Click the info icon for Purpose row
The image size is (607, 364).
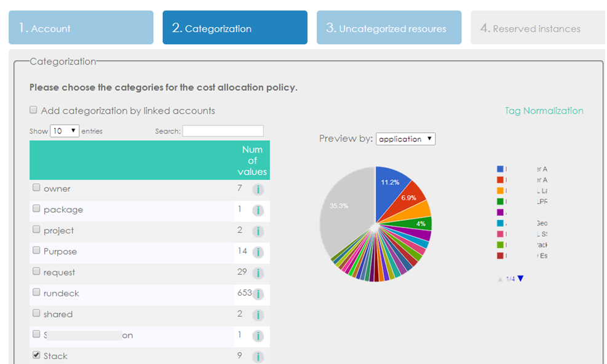click(x=258, y=252)
